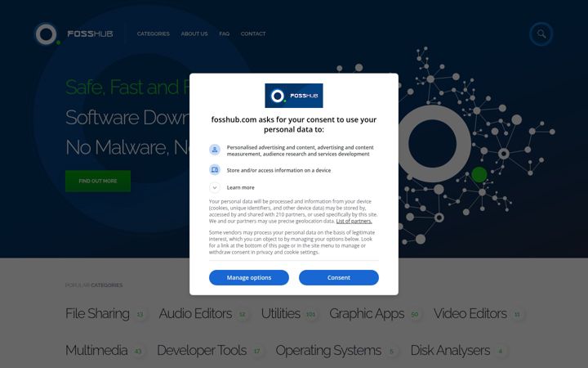The height and width of the screenshot is (368, 588).
Task: Open the Graphic Apps category
Action: click(x=367, y=313)
